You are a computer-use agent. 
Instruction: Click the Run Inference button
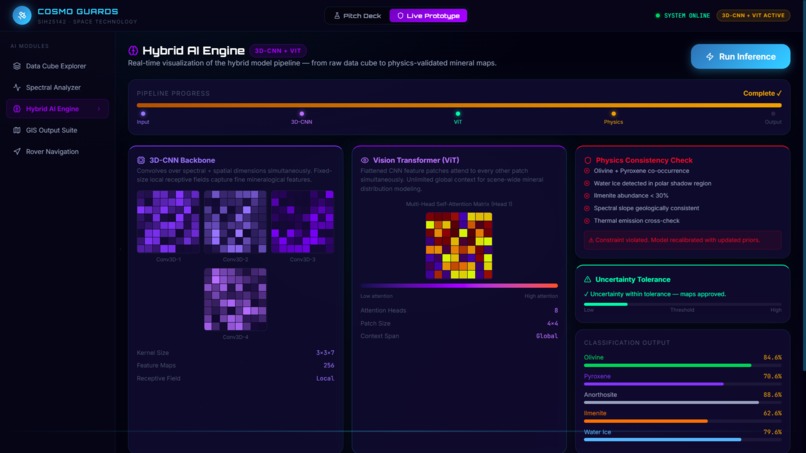740,57
